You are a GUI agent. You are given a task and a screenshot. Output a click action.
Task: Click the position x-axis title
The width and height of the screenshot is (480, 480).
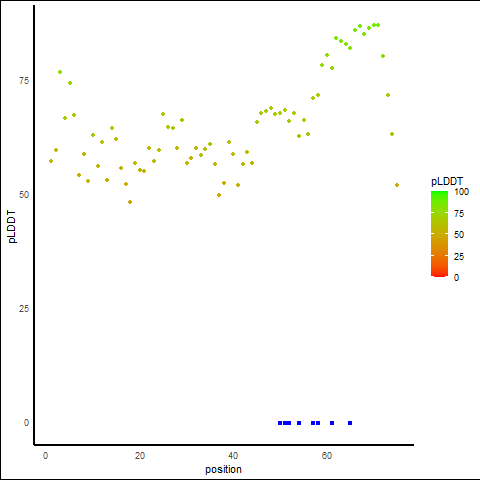click(223, 469)
